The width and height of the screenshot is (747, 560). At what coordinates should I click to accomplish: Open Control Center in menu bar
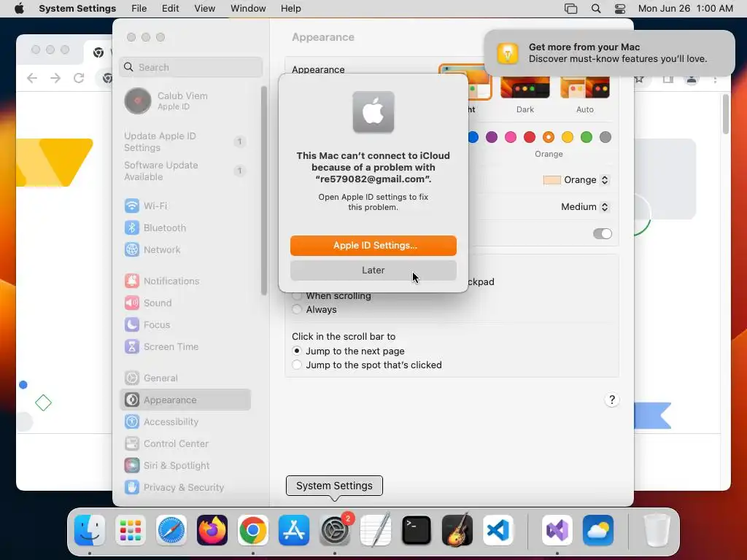(x=620, y=9)
